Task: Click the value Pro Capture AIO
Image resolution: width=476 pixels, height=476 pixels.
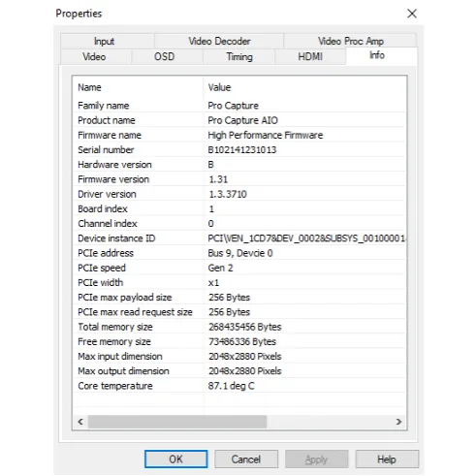Action: click(242, 120)
